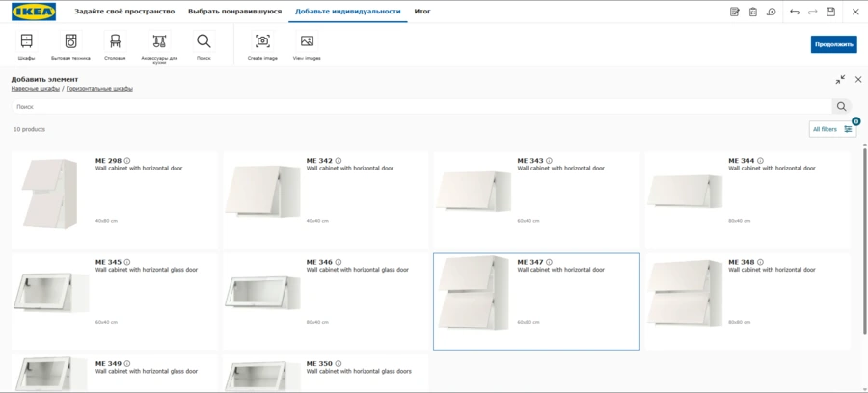Redo the last action
868x393 pixels.
click(x=813, y=12)
